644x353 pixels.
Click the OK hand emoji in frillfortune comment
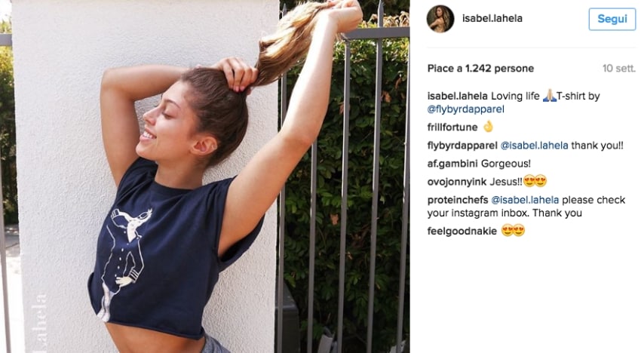488,127
